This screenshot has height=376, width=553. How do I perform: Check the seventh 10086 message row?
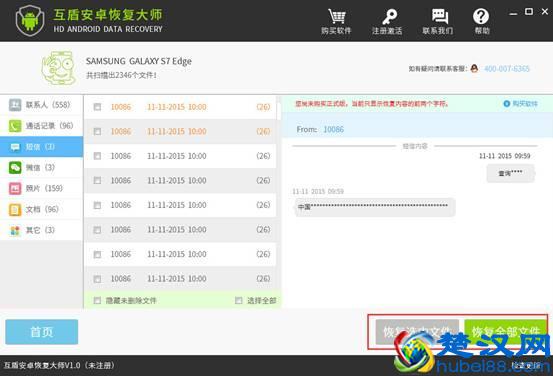(x=97, y=254)
